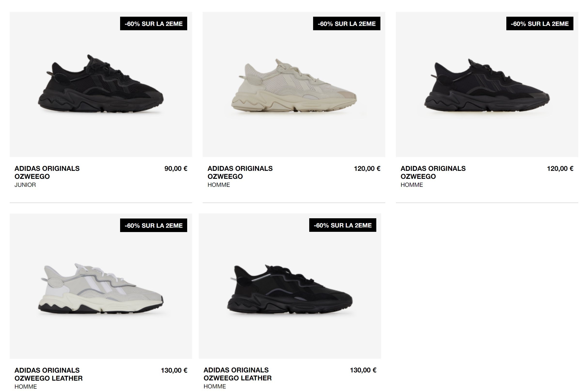Click the third product's Ozweego Homme title
586x392 pixels.
[x=433, y=173]
